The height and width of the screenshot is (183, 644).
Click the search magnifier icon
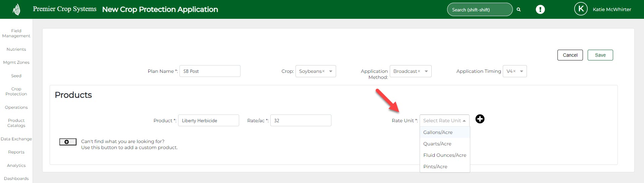tap(519, 10)
